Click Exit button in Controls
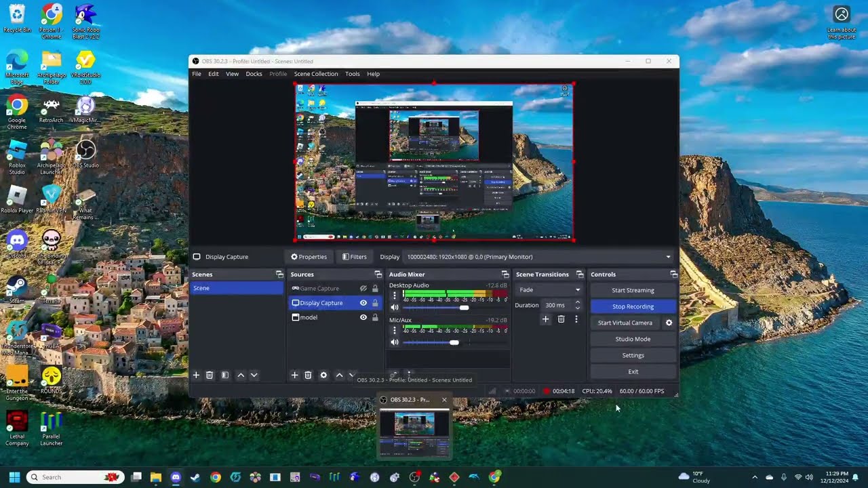This screenshot has width=868, height=488. [633, 371]
